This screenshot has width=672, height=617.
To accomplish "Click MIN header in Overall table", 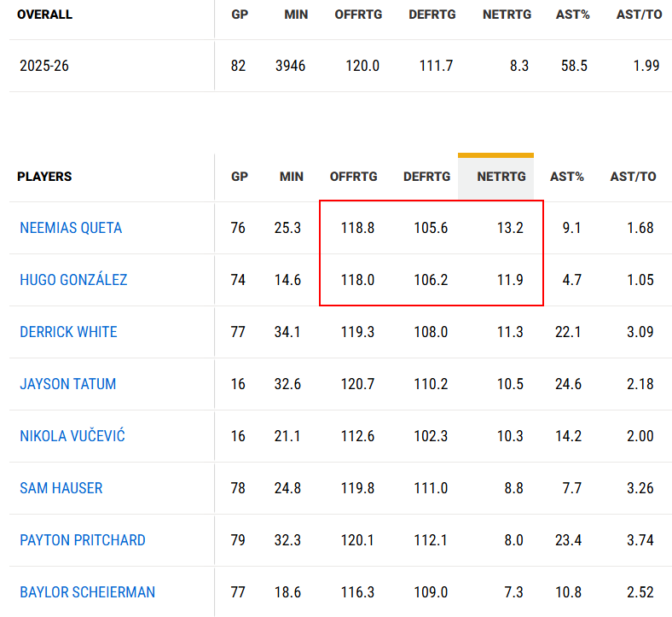I will point(296,15).
